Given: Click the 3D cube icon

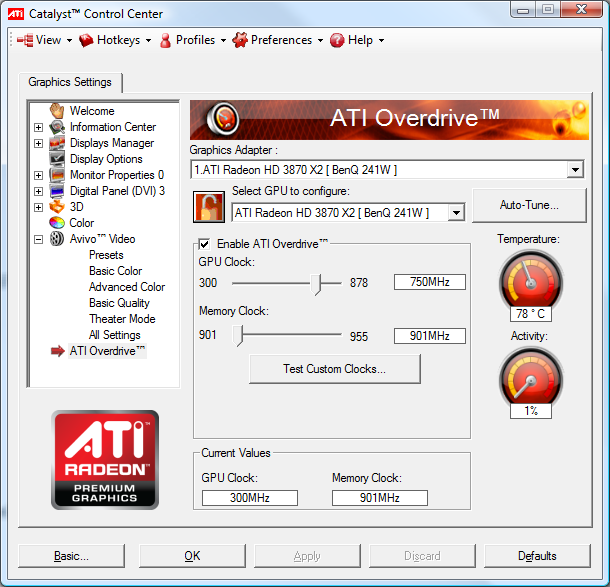Looking at the screenshot, I should (57, 207).
